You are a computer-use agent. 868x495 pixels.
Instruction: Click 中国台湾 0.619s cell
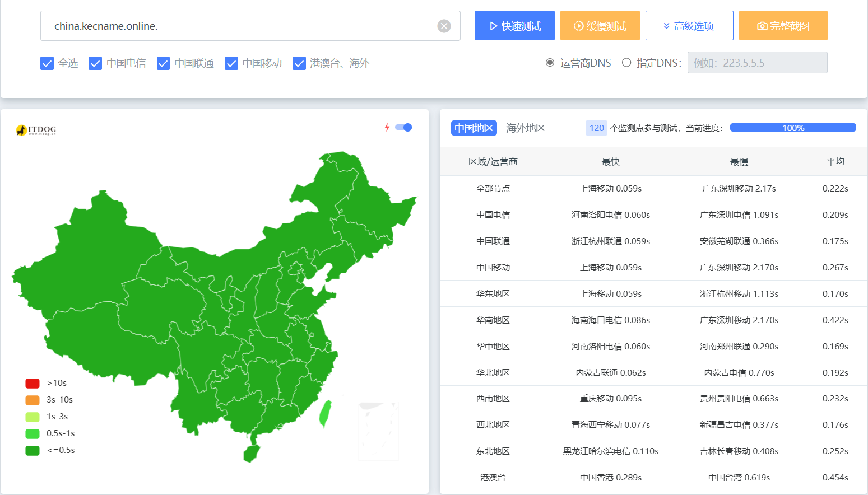(x=739, y=478)
